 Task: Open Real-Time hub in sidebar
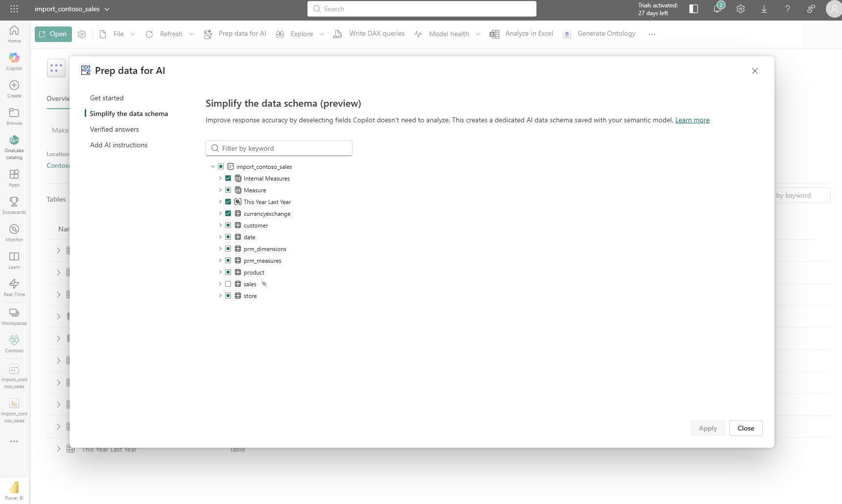click(x=14, y=287)
